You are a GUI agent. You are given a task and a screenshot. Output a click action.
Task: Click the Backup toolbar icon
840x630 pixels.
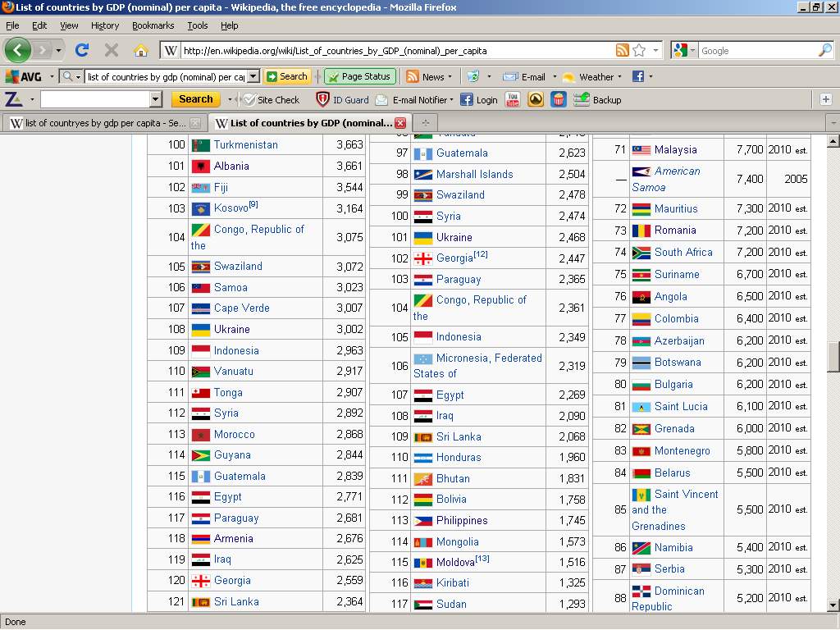point(582,99)
